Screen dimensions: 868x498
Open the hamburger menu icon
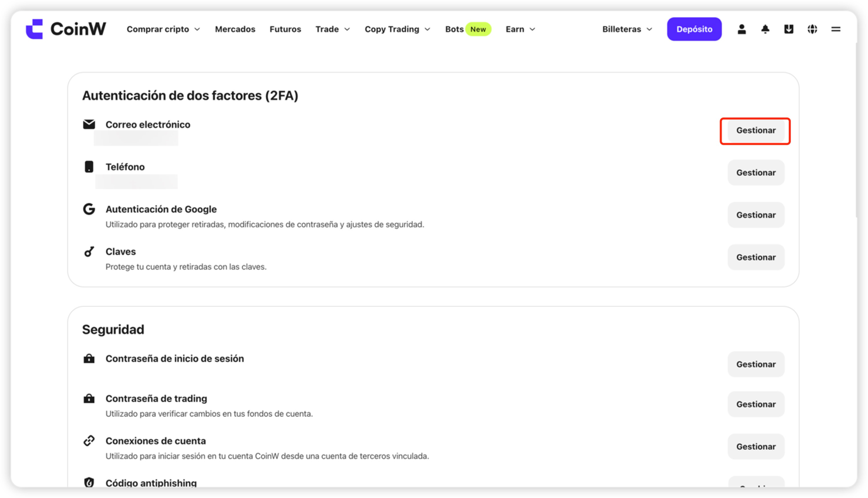pos(836,29)
